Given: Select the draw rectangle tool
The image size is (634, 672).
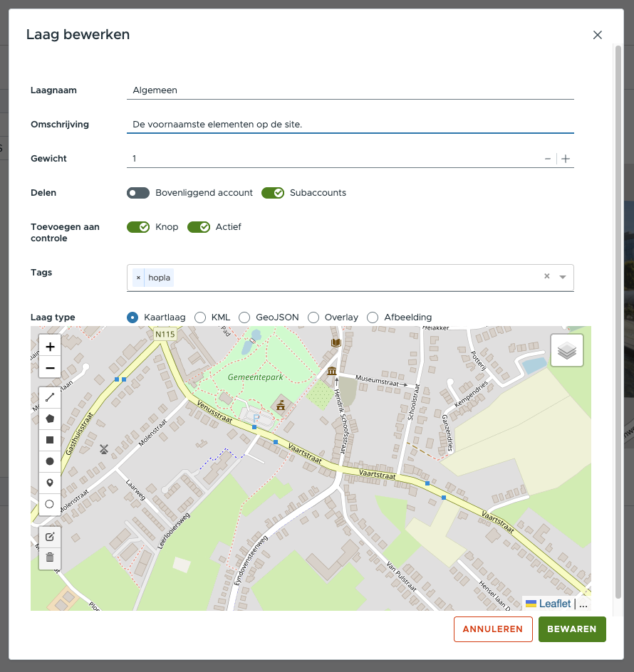Looking at the screenshot, I should (x=50, y=440).
